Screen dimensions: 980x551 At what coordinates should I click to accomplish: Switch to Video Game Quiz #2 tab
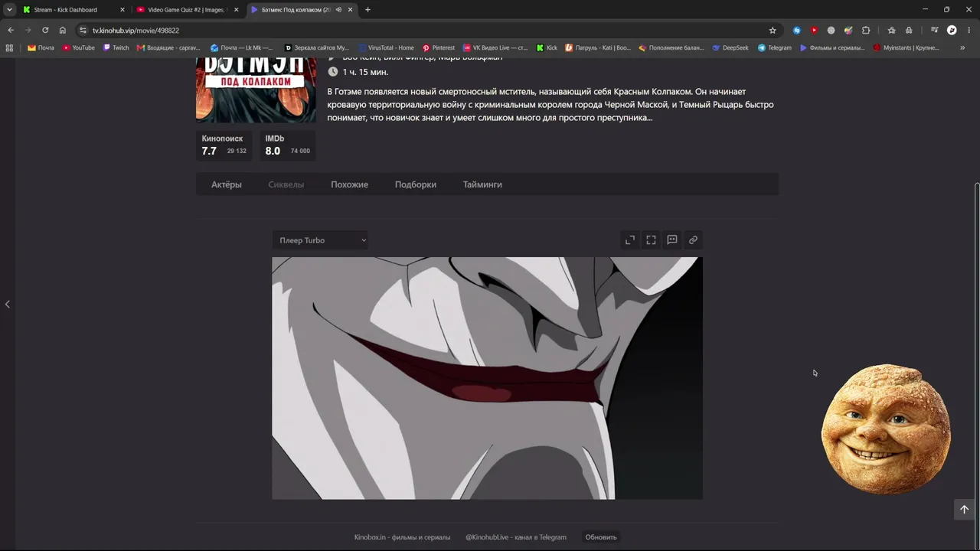coord(187,10)
